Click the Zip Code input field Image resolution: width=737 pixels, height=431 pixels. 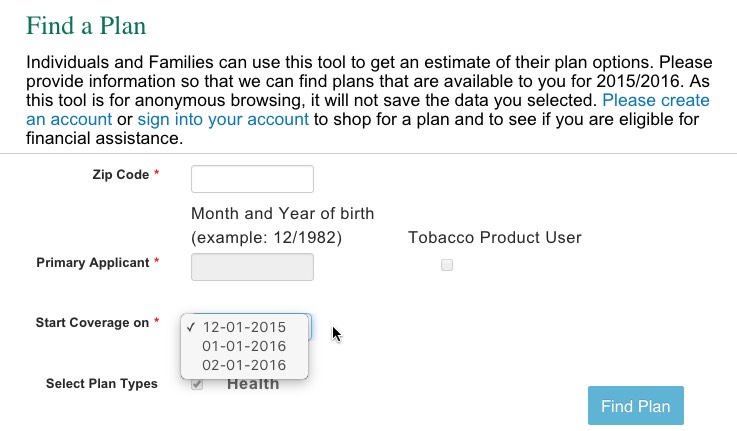click(252, 179)
